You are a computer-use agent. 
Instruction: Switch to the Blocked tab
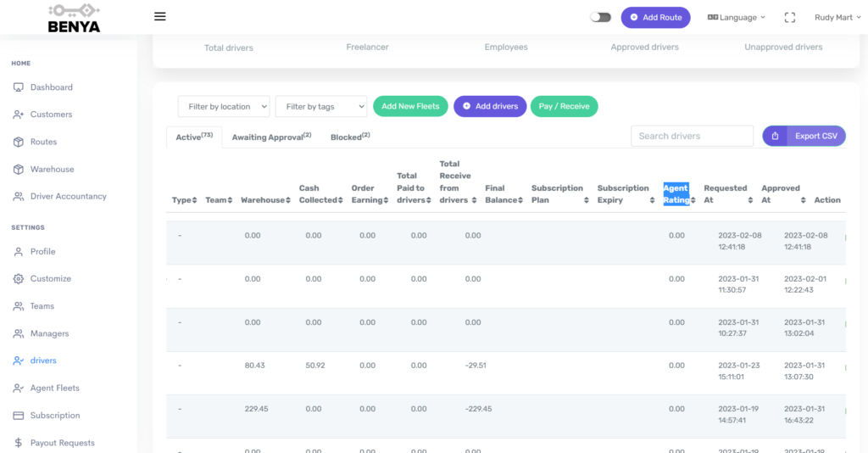coord(349,137)
